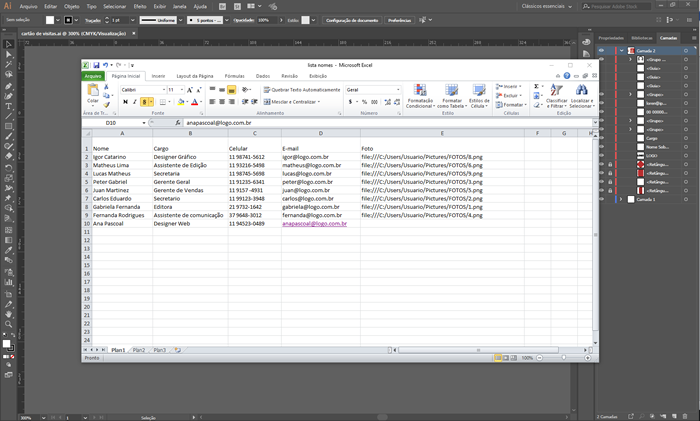Click the percent style icon
Viewport: 700px width, 421px height.
coord(364,102)
